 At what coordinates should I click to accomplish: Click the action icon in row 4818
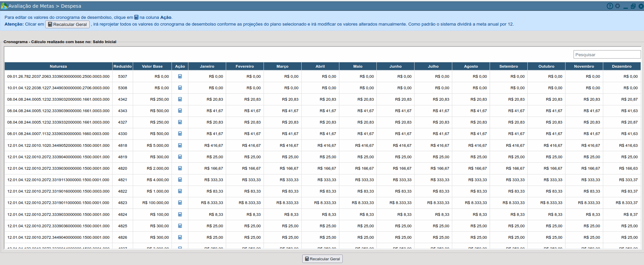180,145
